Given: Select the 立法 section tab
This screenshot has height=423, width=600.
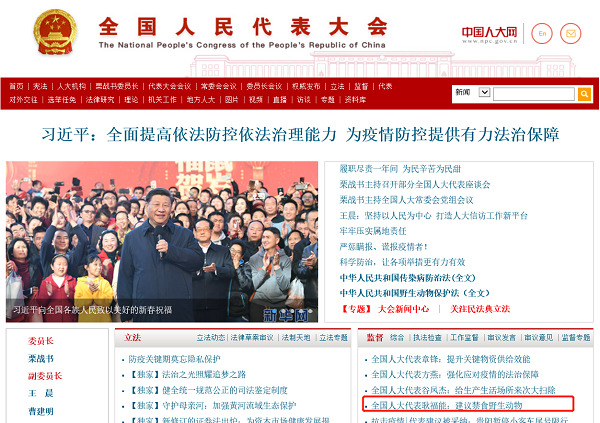Looking at the screenshot, I should pyautogui.click(x=134, y=338).
